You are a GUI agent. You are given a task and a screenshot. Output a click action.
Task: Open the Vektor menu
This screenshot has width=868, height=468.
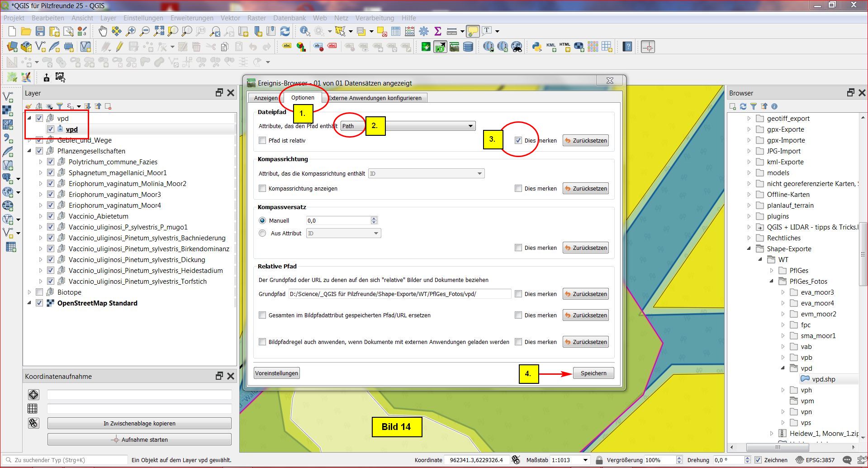(x=230, y=18)
